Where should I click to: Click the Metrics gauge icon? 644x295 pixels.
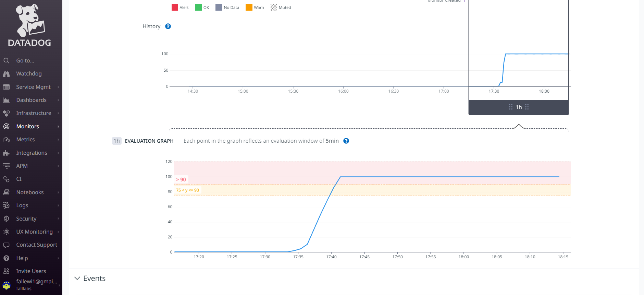[6, 140]
